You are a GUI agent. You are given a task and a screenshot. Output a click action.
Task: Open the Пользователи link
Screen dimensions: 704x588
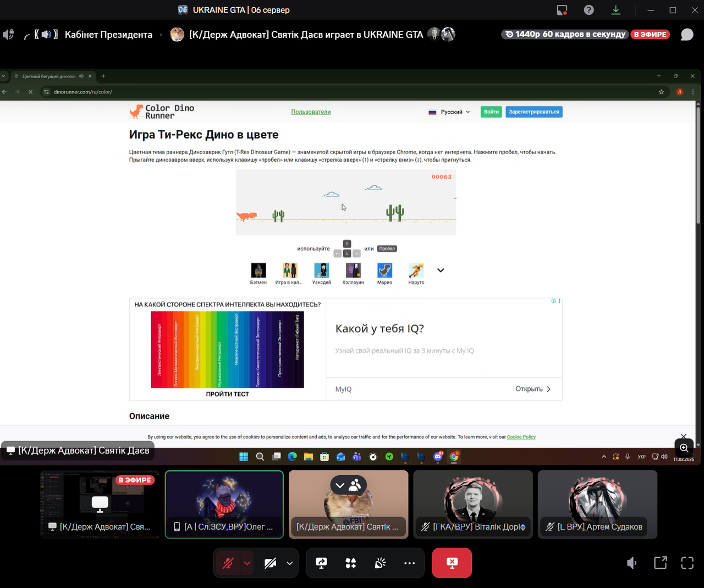pyautogui.click(x=311, y=112)
